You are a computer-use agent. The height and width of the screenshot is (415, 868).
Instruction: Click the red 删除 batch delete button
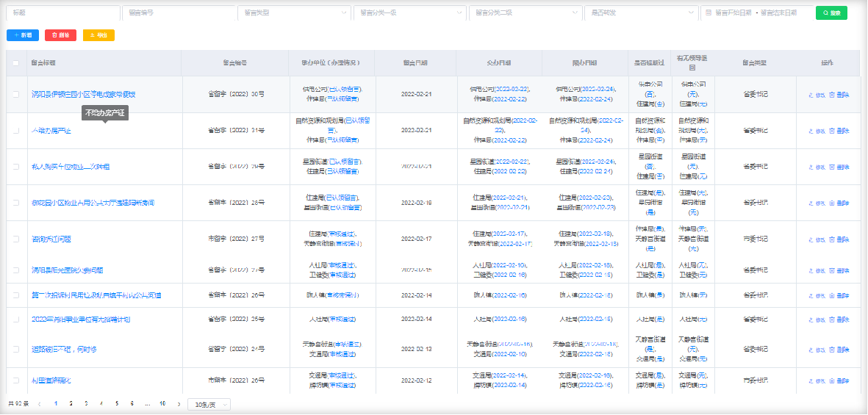(x=60, y=35)
